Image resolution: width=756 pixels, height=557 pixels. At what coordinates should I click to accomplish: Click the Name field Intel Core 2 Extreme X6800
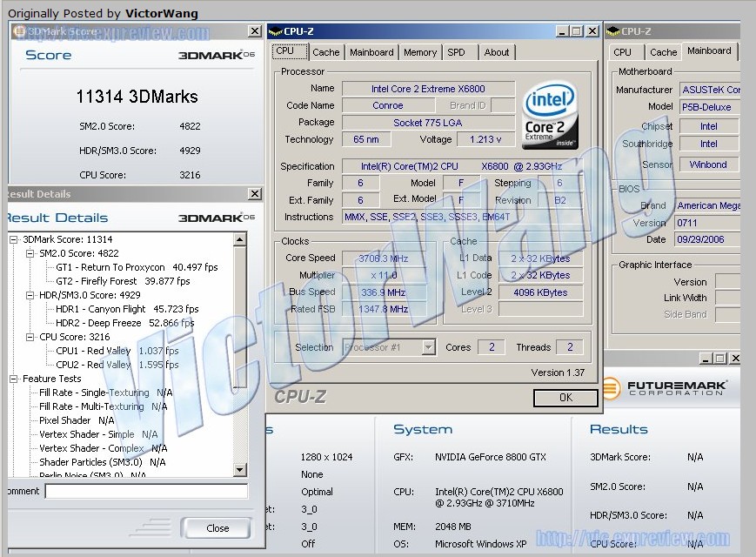(x=428, y=89)
